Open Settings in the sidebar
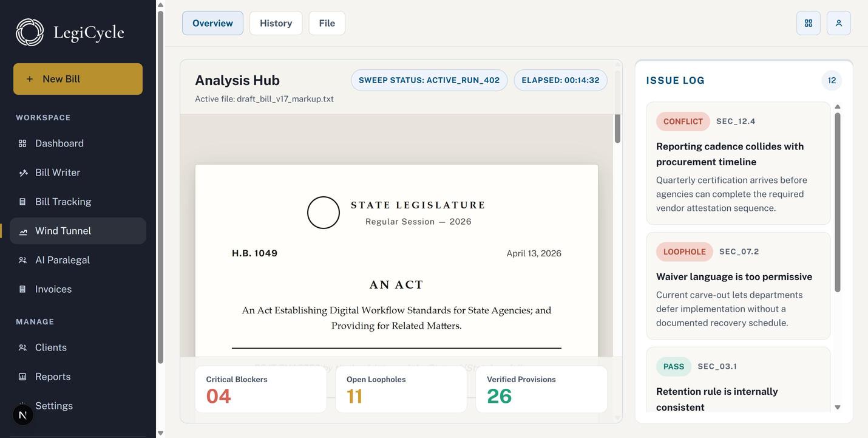This screenshot has width=868, height=438. click(78, 406)
